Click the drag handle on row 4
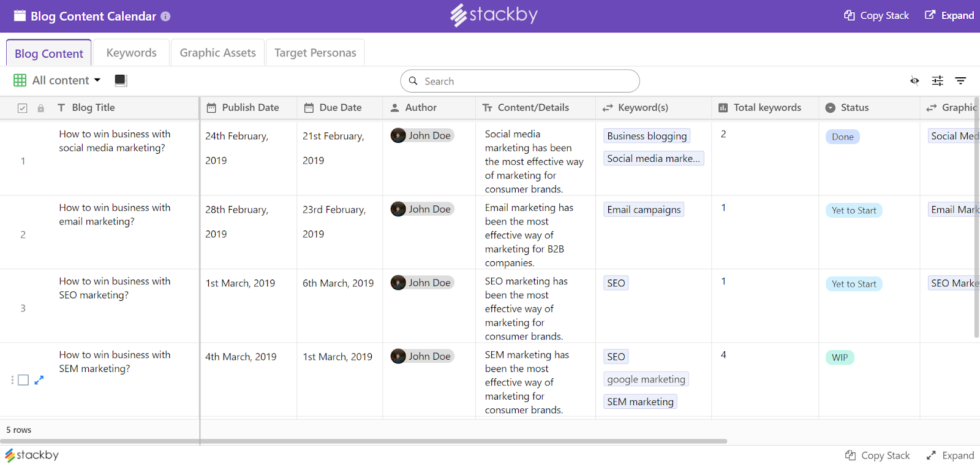The height and width of the screenshot is (464, 980). (12, 380)
